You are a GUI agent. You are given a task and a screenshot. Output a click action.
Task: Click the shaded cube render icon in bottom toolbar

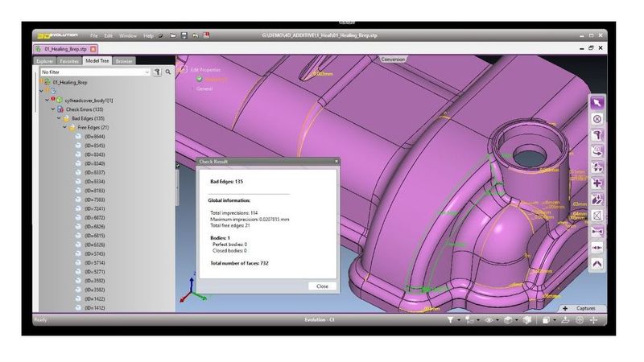coord(527,319)
